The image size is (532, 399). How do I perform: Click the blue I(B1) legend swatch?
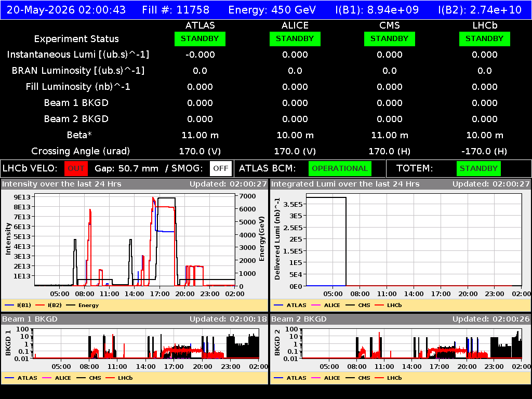point(9,305)
